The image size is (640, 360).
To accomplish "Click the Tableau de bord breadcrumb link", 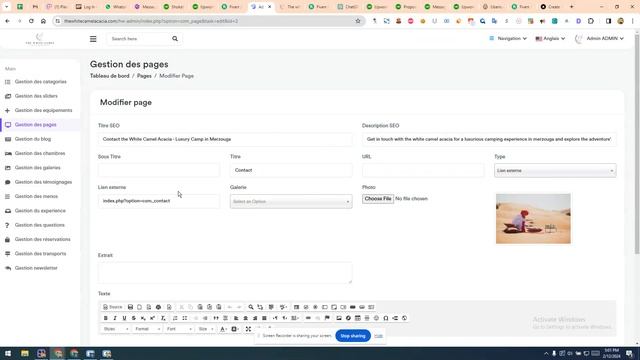I will 109,76.
